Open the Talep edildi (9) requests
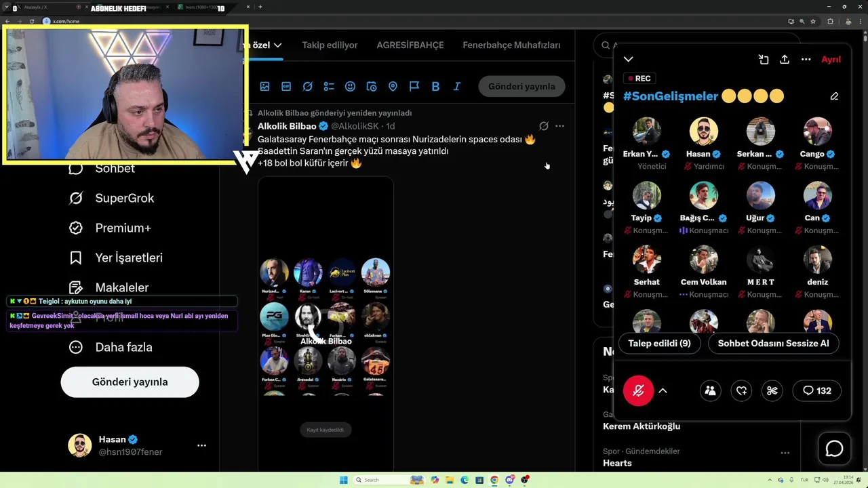Screen dimensions: 868x488 [659, 344]
